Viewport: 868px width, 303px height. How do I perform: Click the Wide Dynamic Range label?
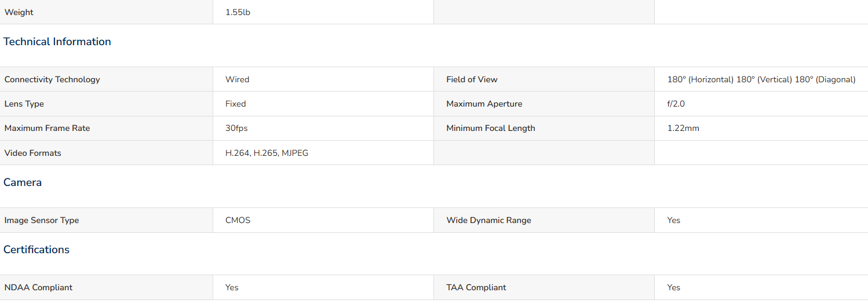tap(488, 220)
